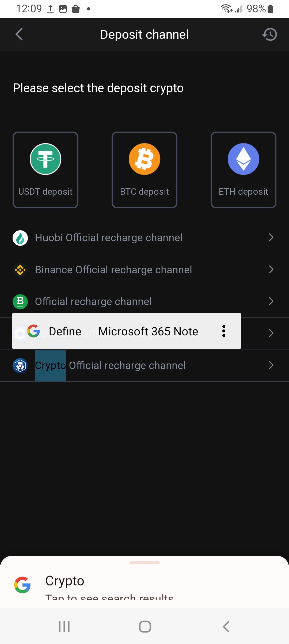Screen dimensions: 289x644
Task: Open the Crypto recharge channel chevron
Action: click(271, 365)
